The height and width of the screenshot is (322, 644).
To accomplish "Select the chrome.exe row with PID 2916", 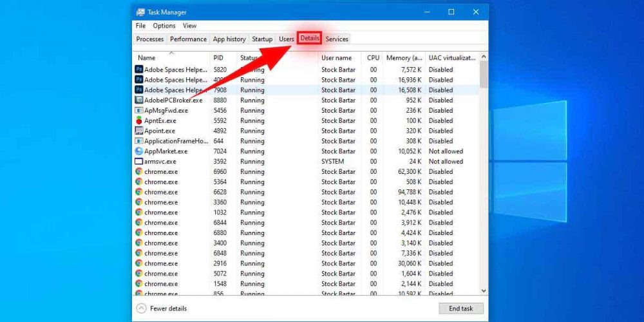I will pos(258,263).
